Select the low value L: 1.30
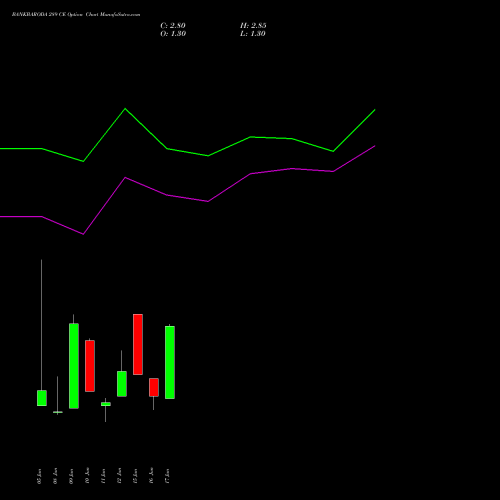Screen dimensions: 500x500 [253, 34]
